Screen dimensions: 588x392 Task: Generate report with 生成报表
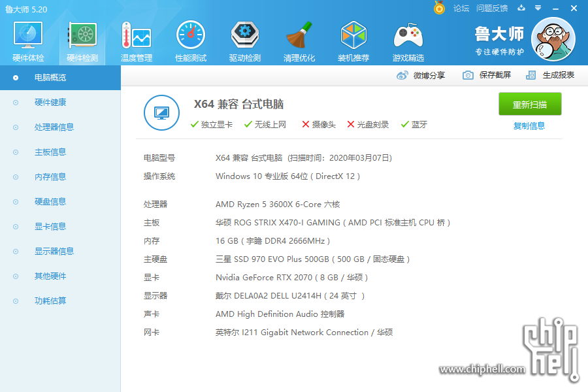pos(551,75)
